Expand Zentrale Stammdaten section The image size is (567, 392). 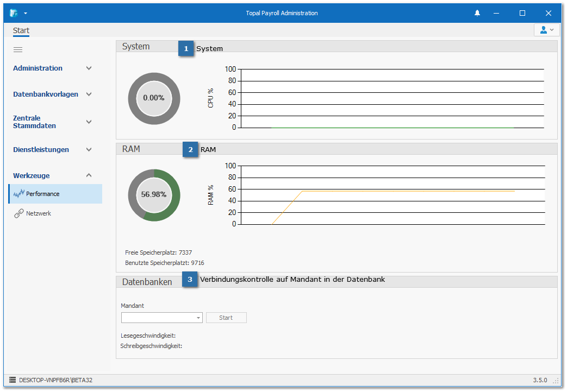click(89, 122)
